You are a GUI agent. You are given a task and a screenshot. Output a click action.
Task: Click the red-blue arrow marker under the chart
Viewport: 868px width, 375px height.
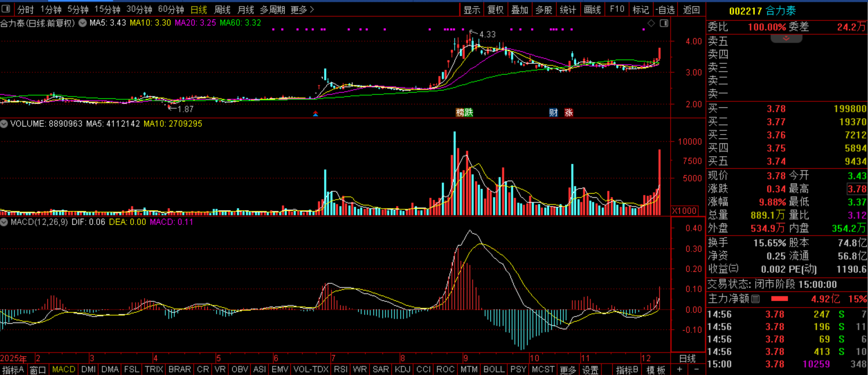316,113
